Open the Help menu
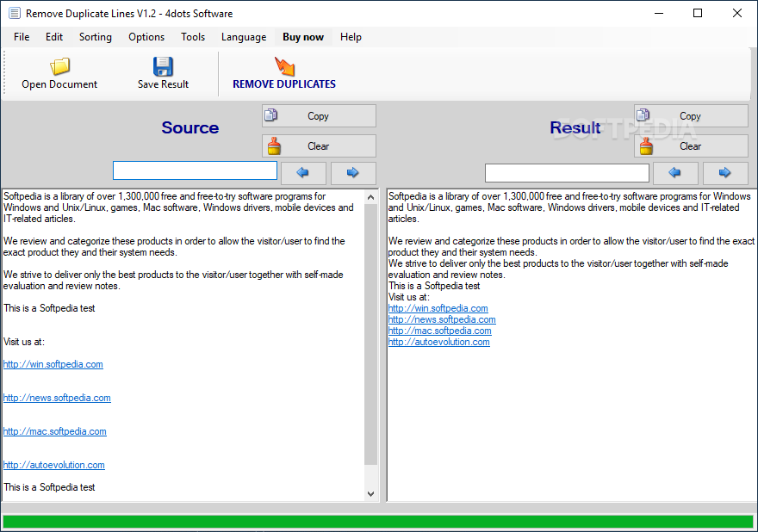The width and height of the screenshot is (758, 532). [x=351, y=37]
